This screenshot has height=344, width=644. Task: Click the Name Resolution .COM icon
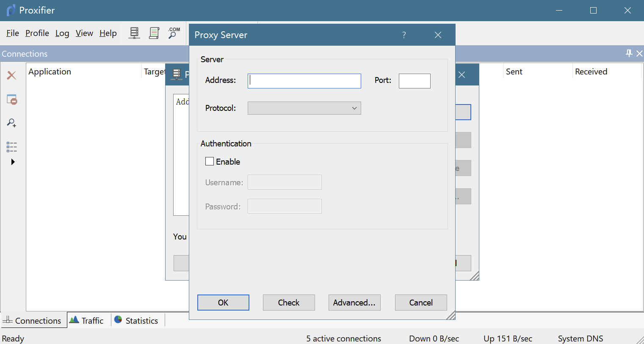174,33
